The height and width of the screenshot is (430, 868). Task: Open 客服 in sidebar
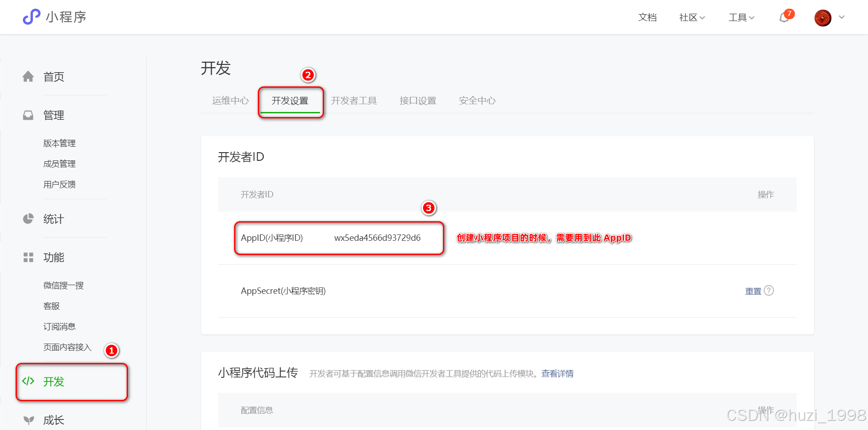(x=52, y=306)
